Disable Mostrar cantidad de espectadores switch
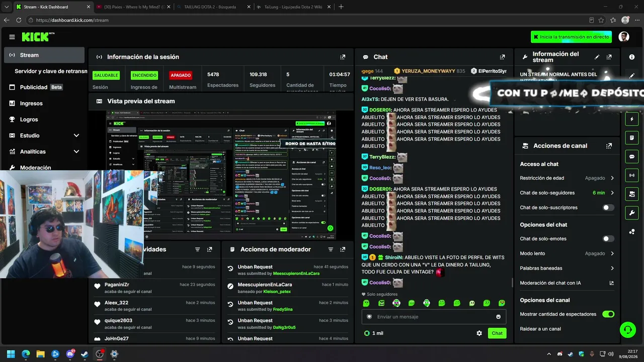 [608, 314]
